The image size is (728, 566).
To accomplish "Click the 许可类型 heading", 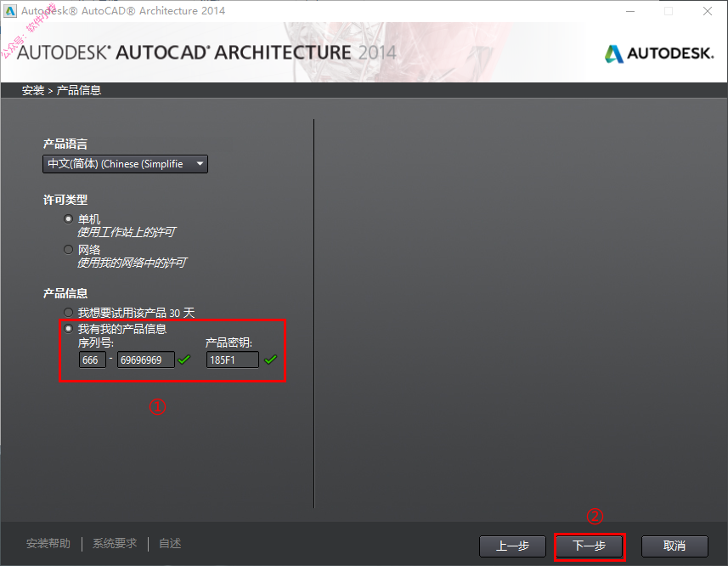I will point(65,200).
